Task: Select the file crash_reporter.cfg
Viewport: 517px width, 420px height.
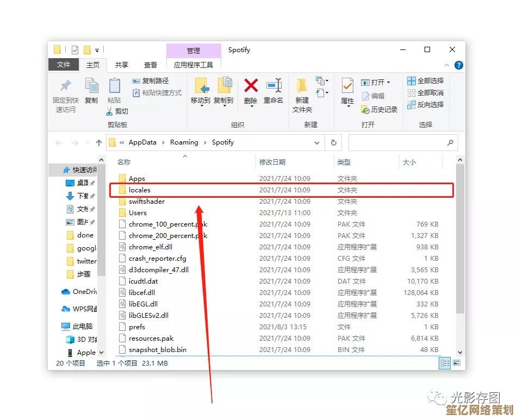Action: [278, 259]
